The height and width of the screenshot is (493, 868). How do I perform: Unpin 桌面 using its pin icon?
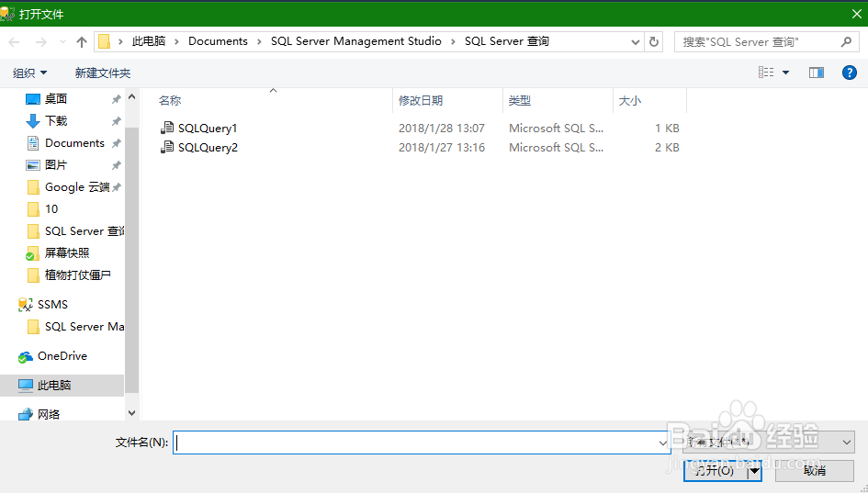[x=117, y=99]
